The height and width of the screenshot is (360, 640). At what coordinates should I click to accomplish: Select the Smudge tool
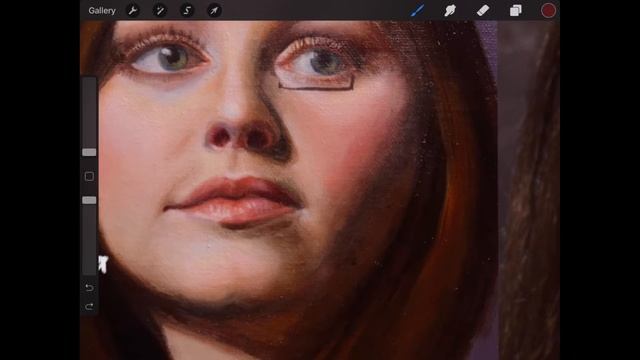point(450,11)
